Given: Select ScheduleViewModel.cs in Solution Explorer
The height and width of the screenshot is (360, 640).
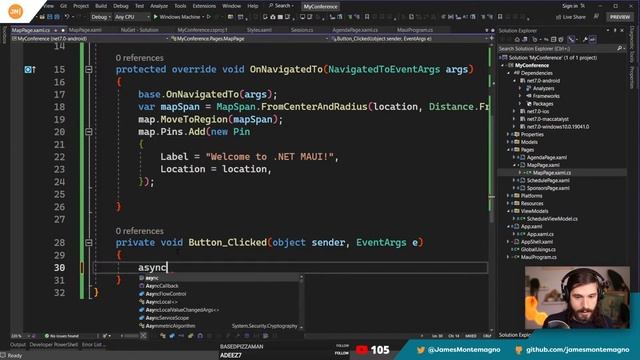Looking at the screenshot, I should pos(552,219).
